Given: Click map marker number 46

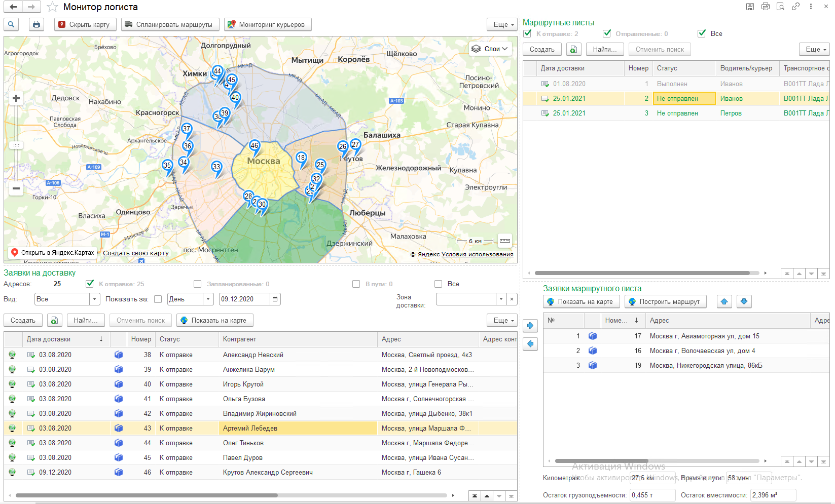Looking at the screenshot, I should point(255,146).
